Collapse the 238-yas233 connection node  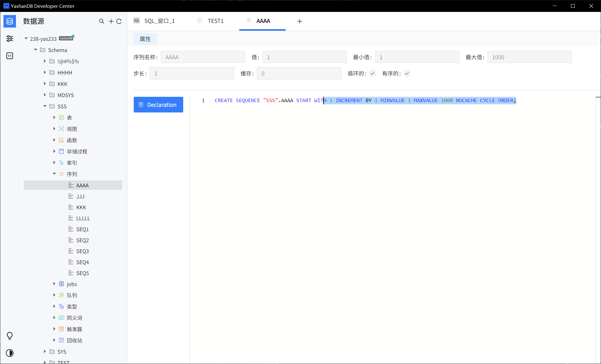26,39
